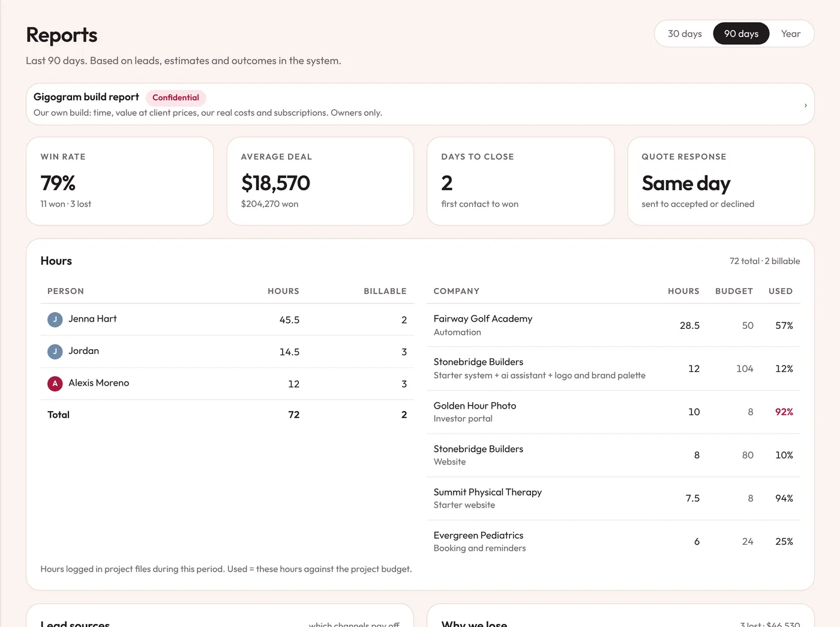
Task: Click the 94% used value for Summit
Action: tap(784, 498)
